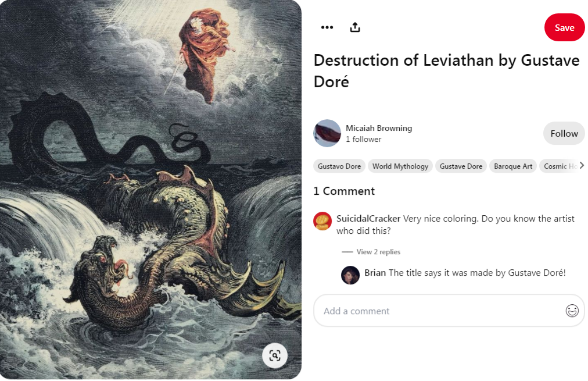
Task: Save this pin
Action: coord(564,27)
